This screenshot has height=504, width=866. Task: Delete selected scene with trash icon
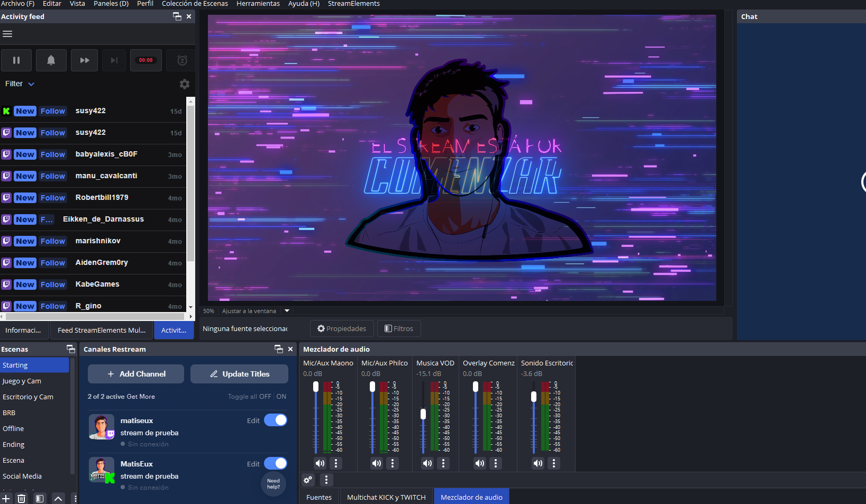21,499
